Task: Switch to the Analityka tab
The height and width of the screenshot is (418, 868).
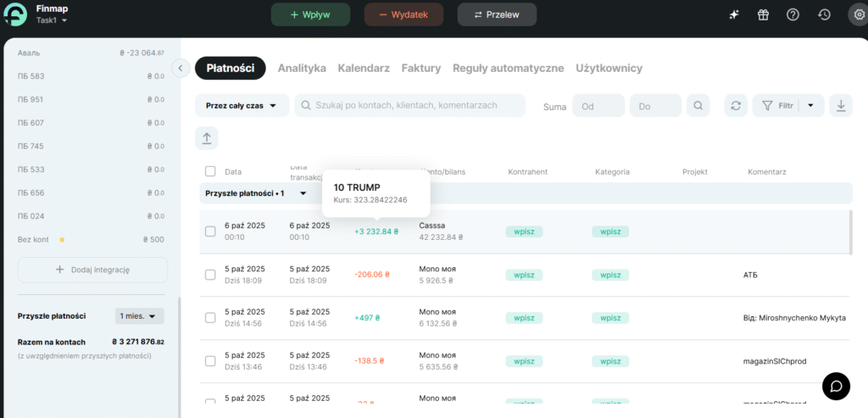Action: tap(302, 68)
